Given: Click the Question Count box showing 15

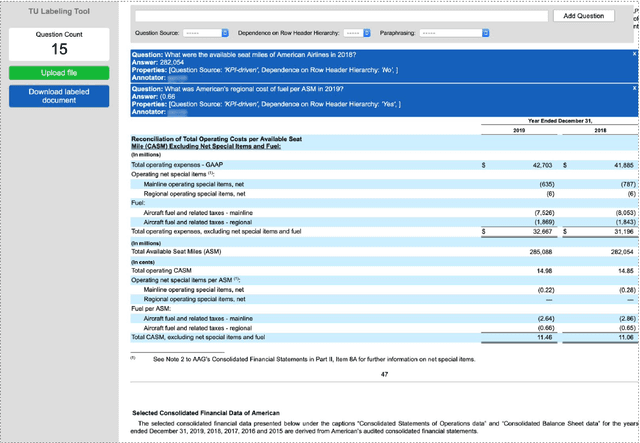Looking at the screenshot, I should coord(59,44).
